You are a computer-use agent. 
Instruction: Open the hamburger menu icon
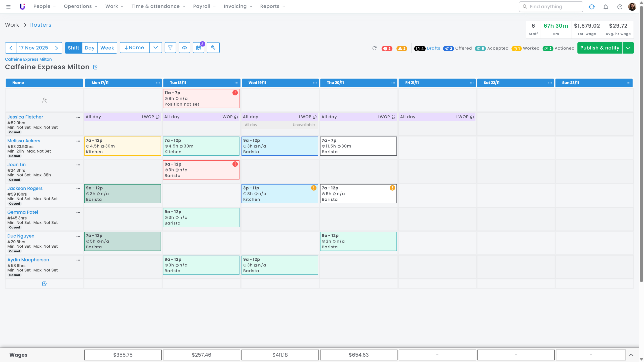click(8, 7)
